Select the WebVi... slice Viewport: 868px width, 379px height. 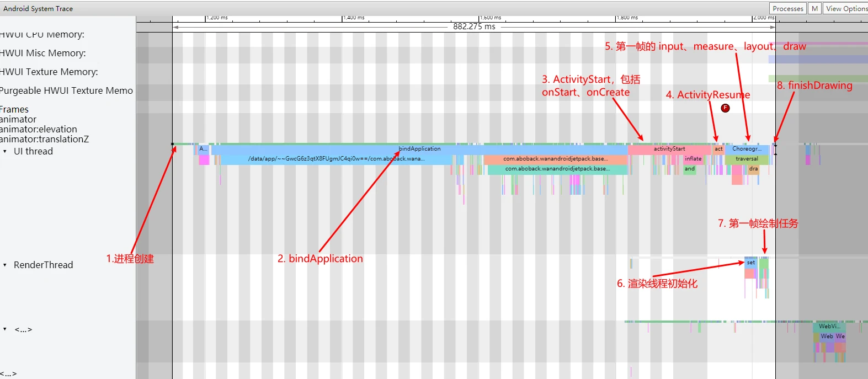(829, 327)
